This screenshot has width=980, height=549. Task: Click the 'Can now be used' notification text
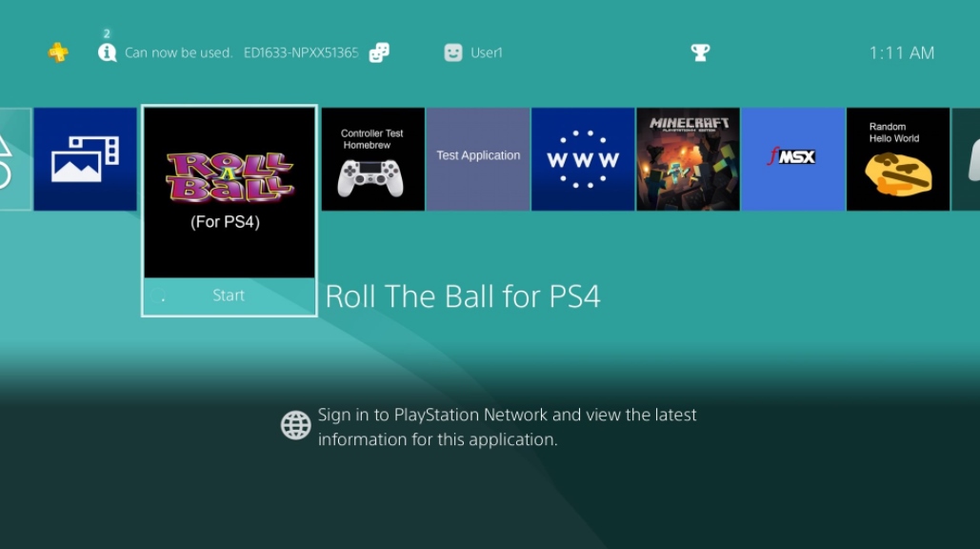pyautogui.click(x=179, y=52)
